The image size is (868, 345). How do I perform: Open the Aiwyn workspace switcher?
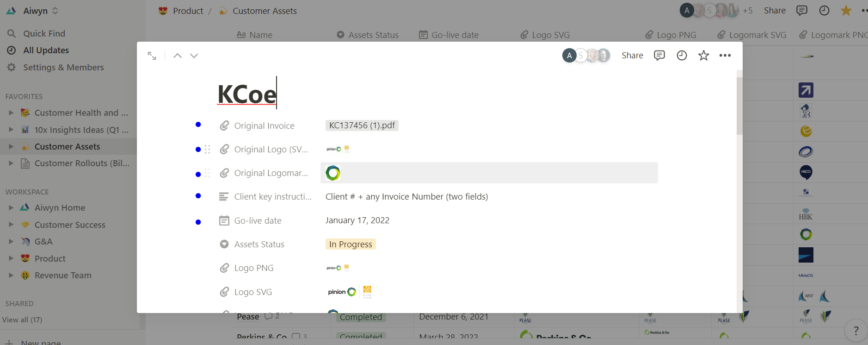(32, 11)
